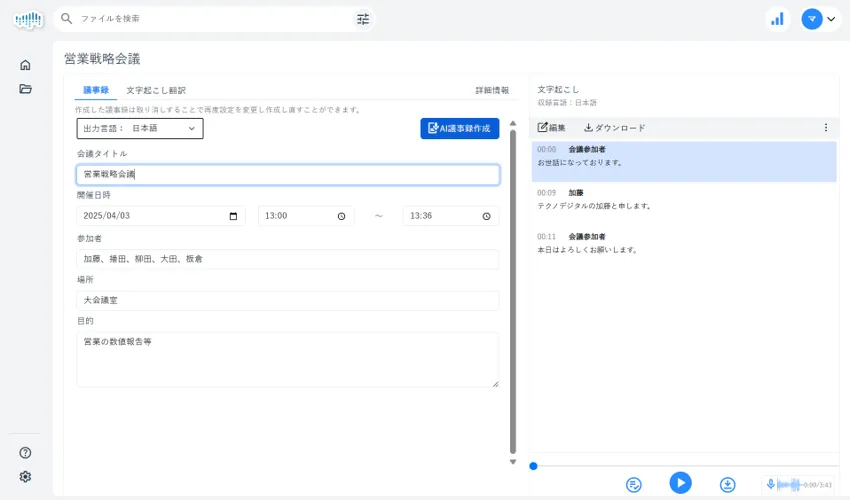Click the speaker name 加藤
This screenshot has width=850, height=500.
click(x=576, y=193)
